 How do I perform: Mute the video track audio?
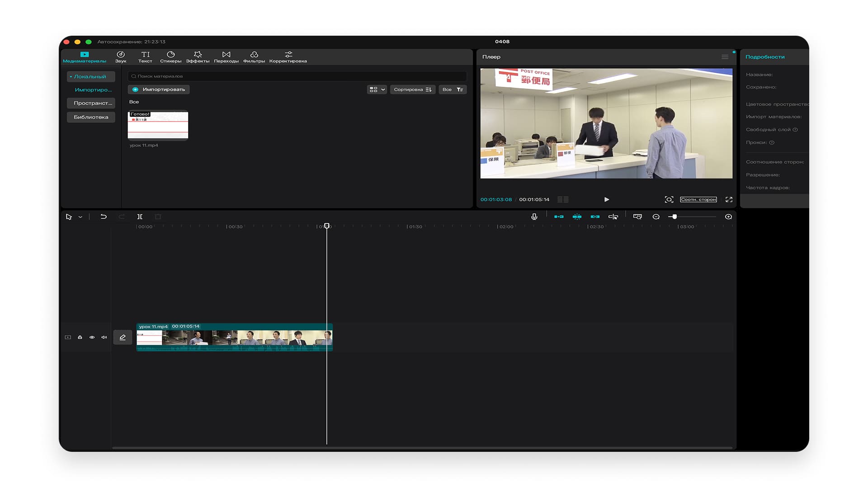pos(104,337)
